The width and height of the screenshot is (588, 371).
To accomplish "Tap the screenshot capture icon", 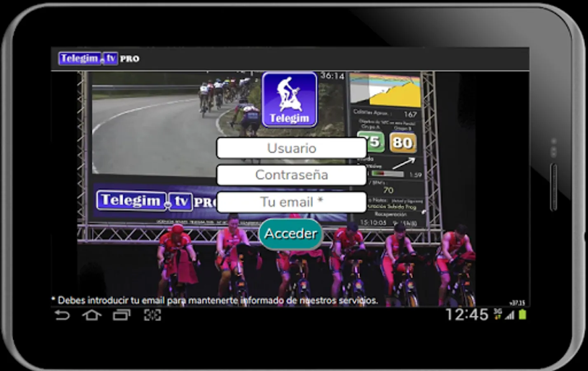I will point(152,316).
